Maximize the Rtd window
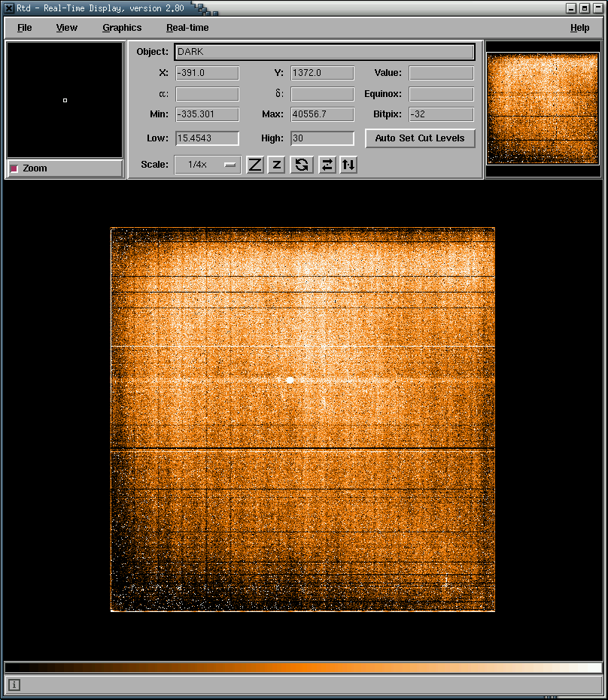The height and width of the screenshot is (700, 608). click(x=585, y=8)
